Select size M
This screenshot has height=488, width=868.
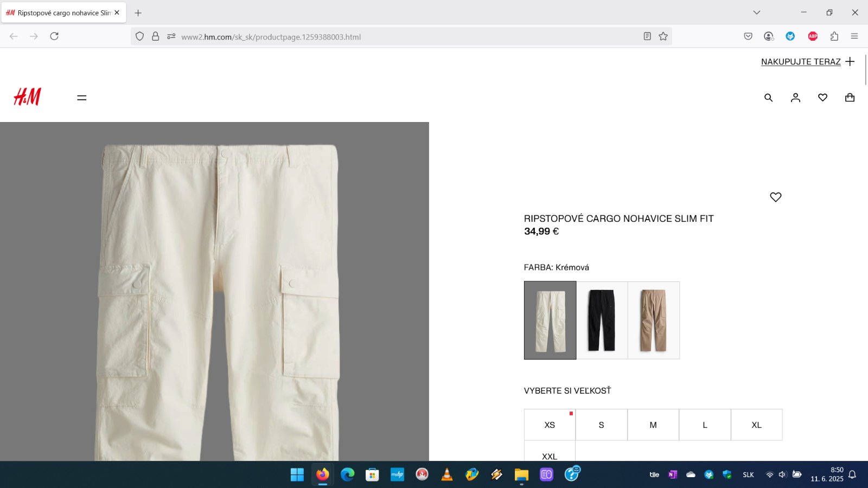pos(653,425)
